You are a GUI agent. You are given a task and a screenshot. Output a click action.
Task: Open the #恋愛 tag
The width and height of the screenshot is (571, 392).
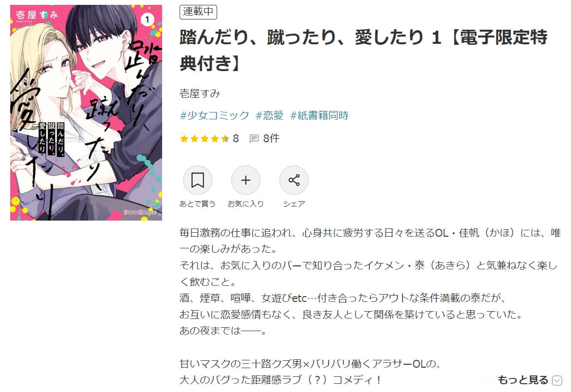click(x=270, y=115)
